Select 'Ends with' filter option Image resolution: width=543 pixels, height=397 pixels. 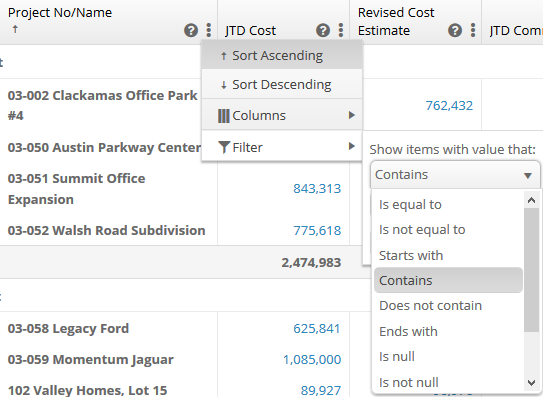(448, 332)
